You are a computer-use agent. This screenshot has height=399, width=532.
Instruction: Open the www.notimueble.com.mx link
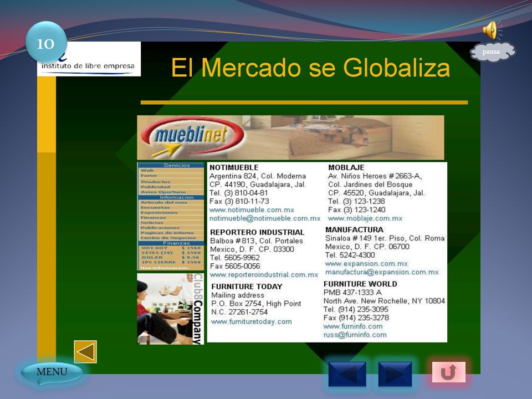point(252,210)
